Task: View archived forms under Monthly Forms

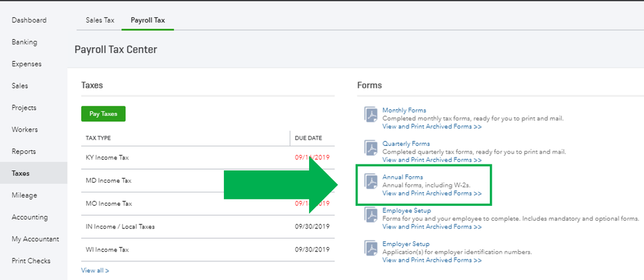Action: pyautogui.click(x=432, y=126)
